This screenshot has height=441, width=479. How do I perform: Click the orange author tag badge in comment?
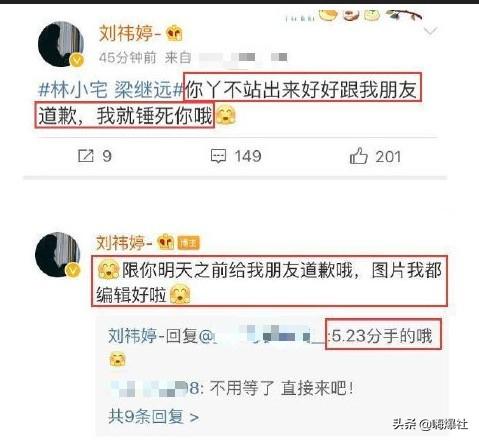coord(189,243)
